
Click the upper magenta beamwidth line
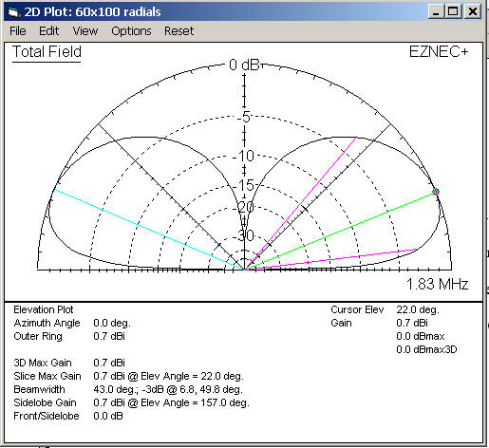(x=301, y=203)
